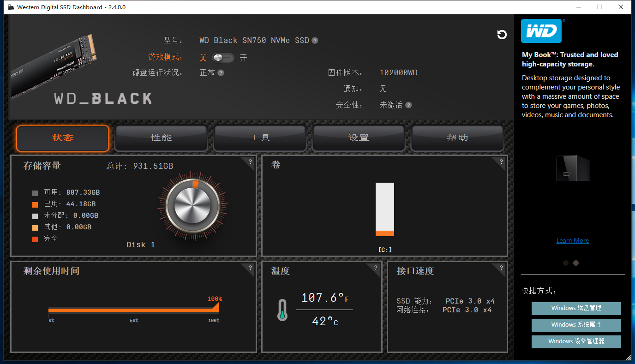Click the Learn More link
Image resolution: width=635 pixels, height=364 pixels.
[572, 240]
